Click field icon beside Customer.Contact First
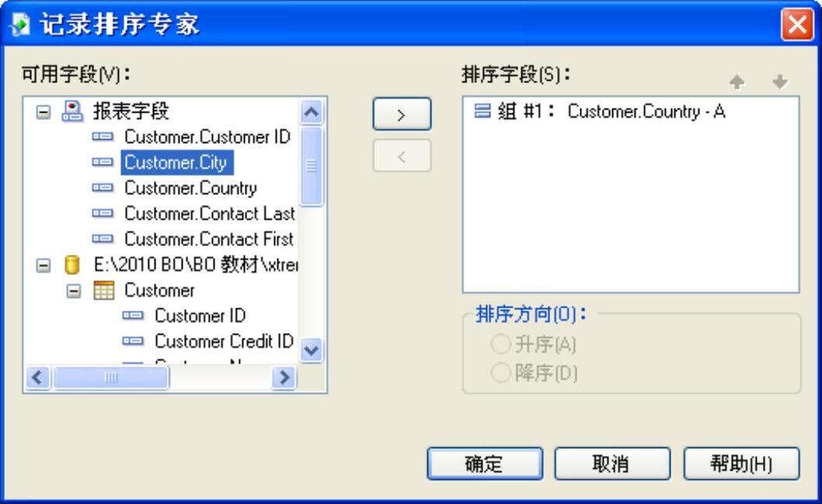Image resolution: width=822 pixels, height=504 pixels. tap(103, 239)
